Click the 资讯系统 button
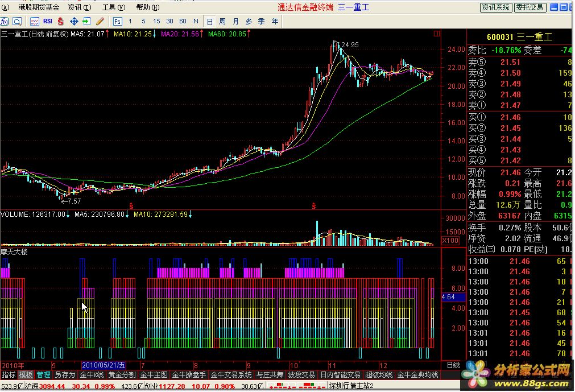Image resolution: width=575 pixels, height=392 pixels. [496, 7]
